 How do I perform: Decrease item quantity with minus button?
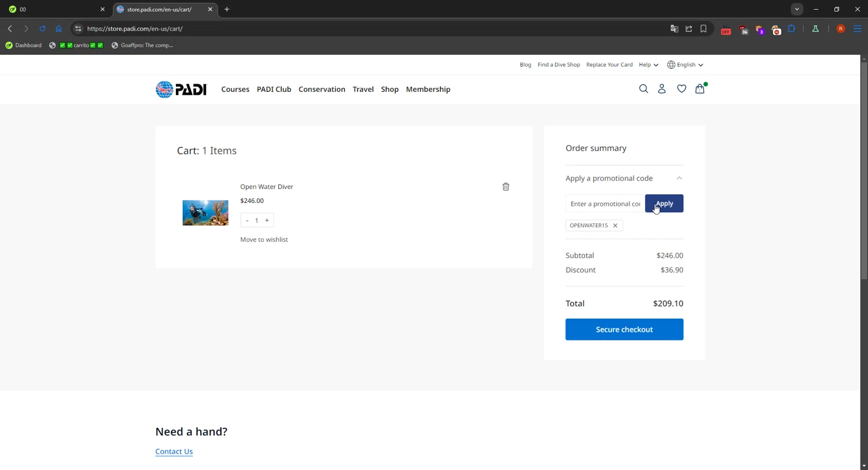247,220
